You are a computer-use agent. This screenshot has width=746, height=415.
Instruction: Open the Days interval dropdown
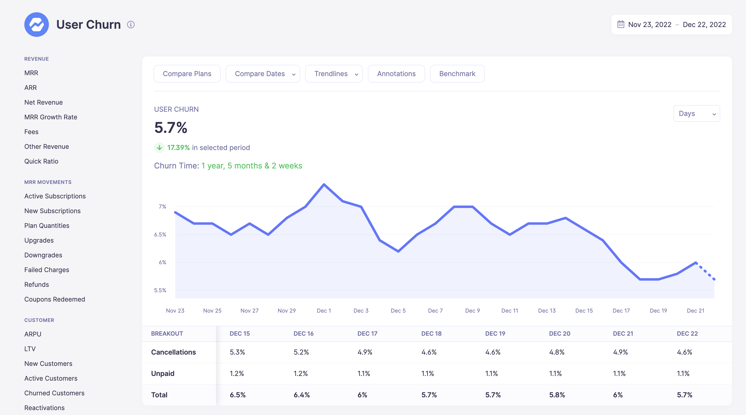pyautogui.click(x=697, y=113)
